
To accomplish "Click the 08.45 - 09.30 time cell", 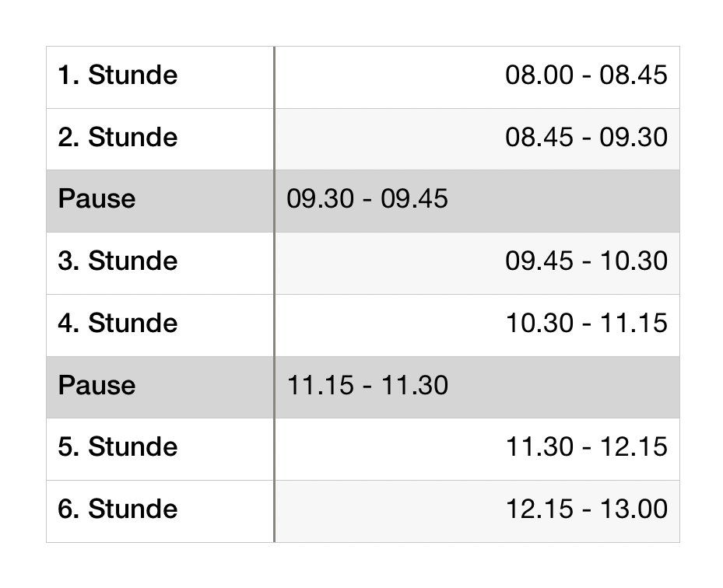I will (586, 138).
